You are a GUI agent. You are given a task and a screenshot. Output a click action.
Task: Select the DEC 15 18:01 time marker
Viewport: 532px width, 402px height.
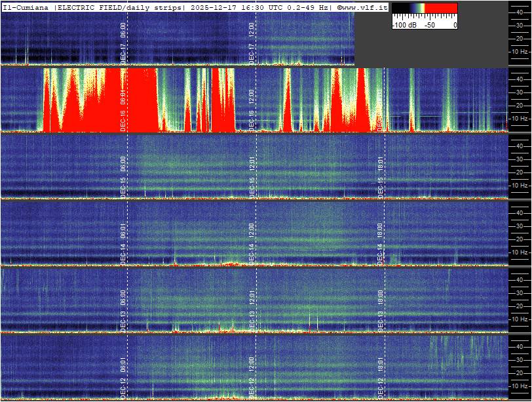pyautogui.click(x=380, y=176)
